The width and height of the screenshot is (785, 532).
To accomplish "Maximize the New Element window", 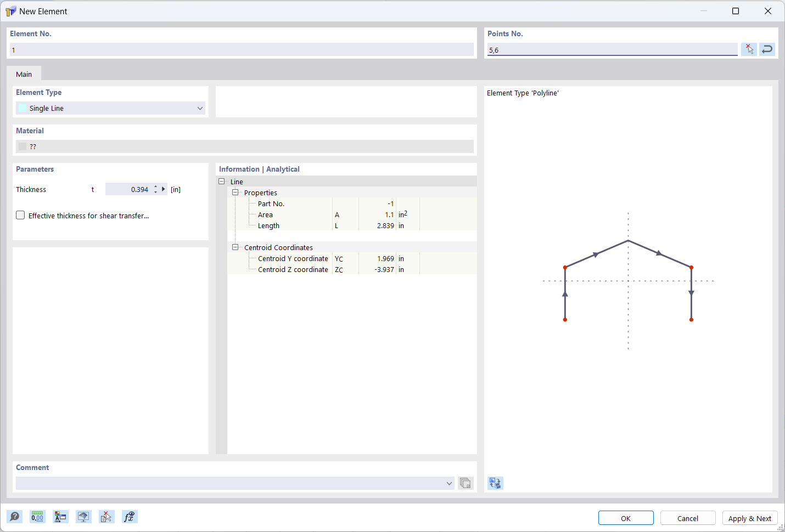I will (736, 11).
